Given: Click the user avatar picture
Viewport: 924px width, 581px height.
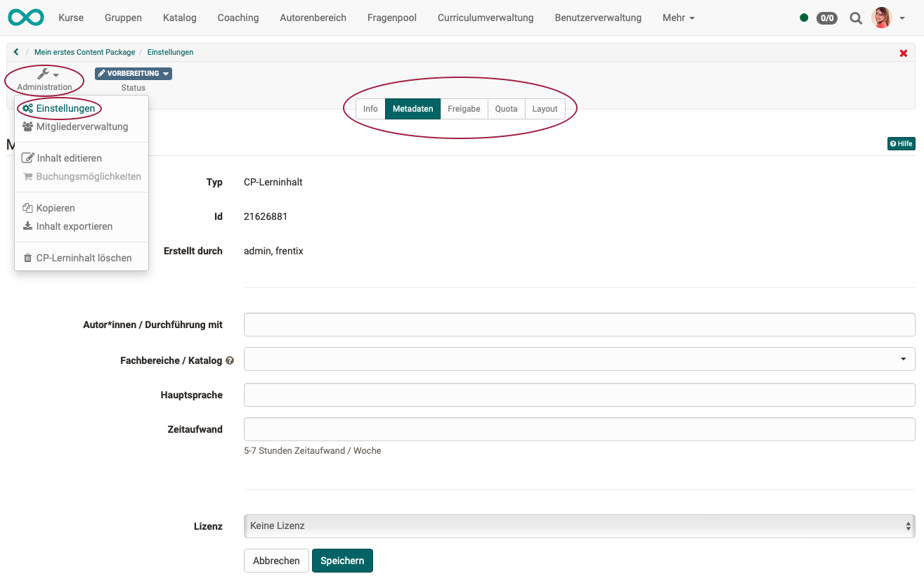Looking at the screenshot, I should coord(881,18).
